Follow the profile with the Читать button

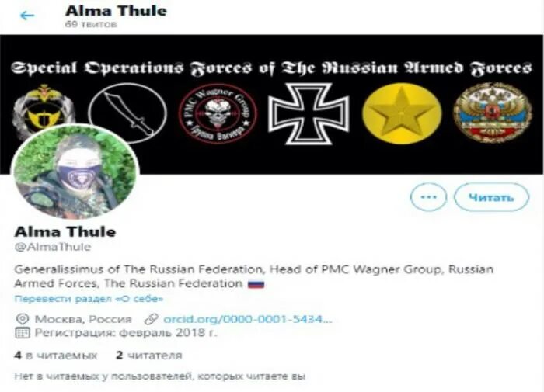[491, 197]
